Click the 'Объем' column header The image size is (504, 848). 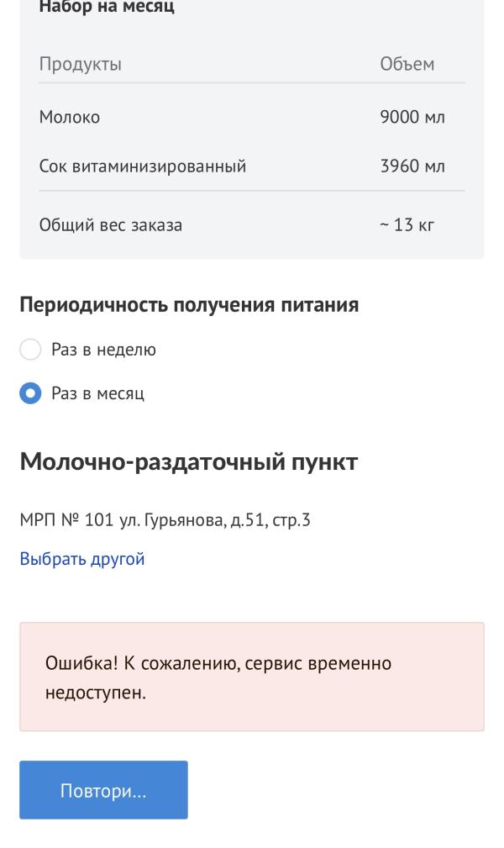pyautogui.click(x=407, y=65)
